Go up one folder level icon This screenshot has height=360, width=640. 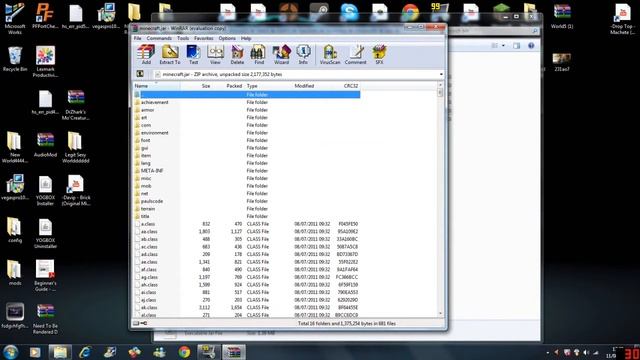(140, 74)
